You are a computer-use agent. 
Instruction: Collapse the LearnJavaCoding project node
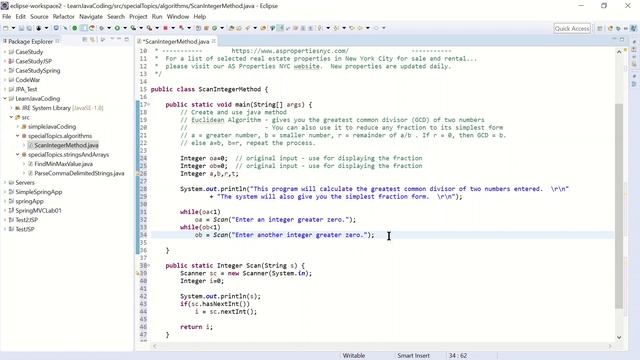[x=5, y=98]
